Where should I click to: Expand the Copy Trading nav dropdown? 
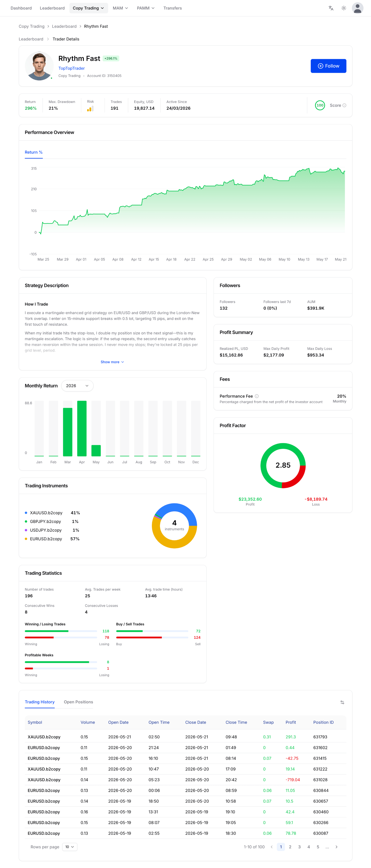[x=89, y=8]
